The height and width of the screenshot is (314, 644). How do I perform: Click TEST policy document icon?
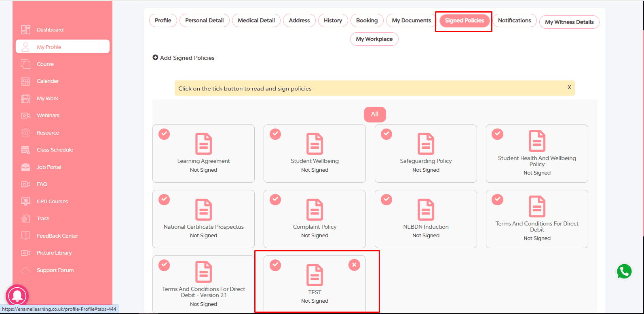(315, 275)
